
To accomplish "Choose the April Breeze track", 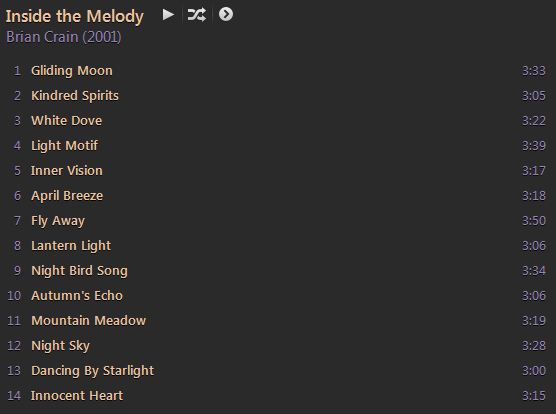I will coord(278,196).
